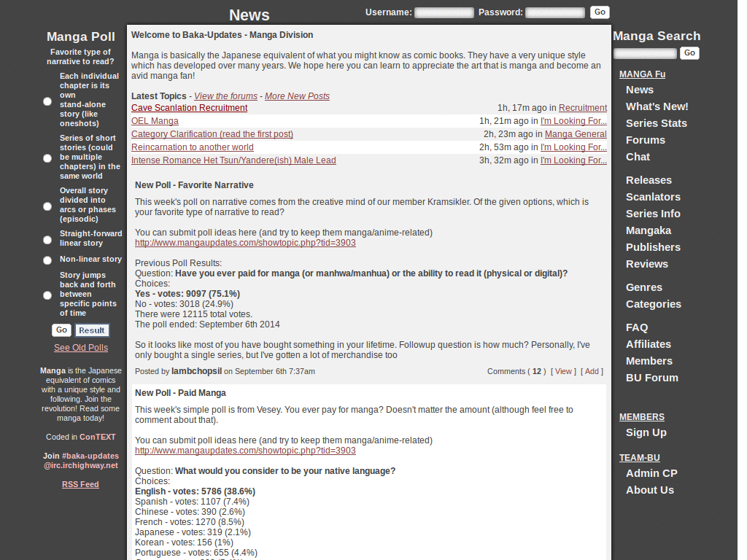Open Chat from the sidebar
The height and width of the screenshot is (560, 747).
point(638,157)
